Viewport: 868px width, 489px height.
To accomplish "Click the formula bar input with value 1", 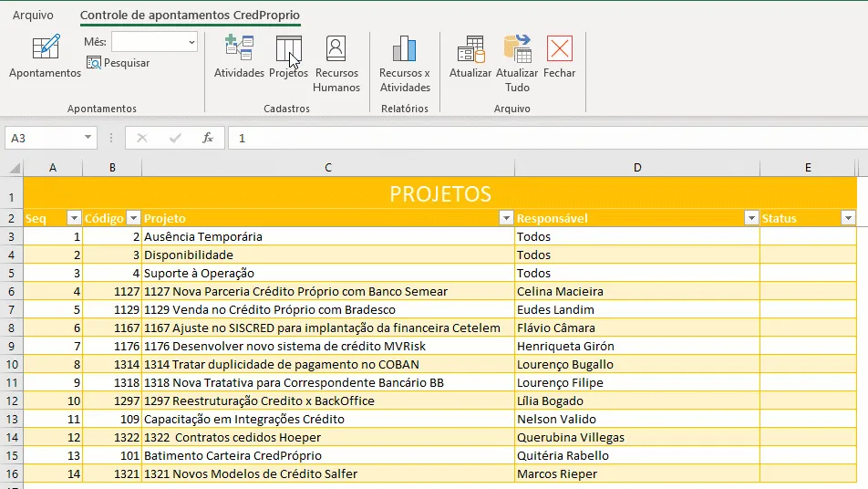I will point(548,138).
